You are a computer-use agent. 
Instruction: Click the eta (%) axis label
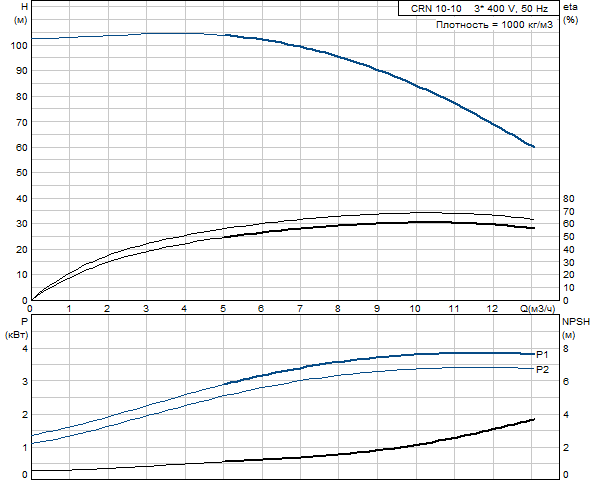pyautogui.click(x=570, y=14)
